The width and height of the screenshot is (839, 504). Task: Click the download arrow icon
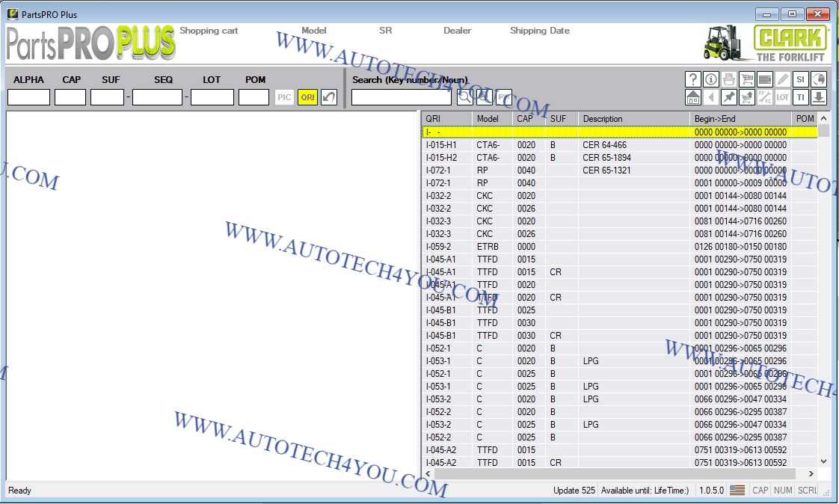[x=818, y=97]
